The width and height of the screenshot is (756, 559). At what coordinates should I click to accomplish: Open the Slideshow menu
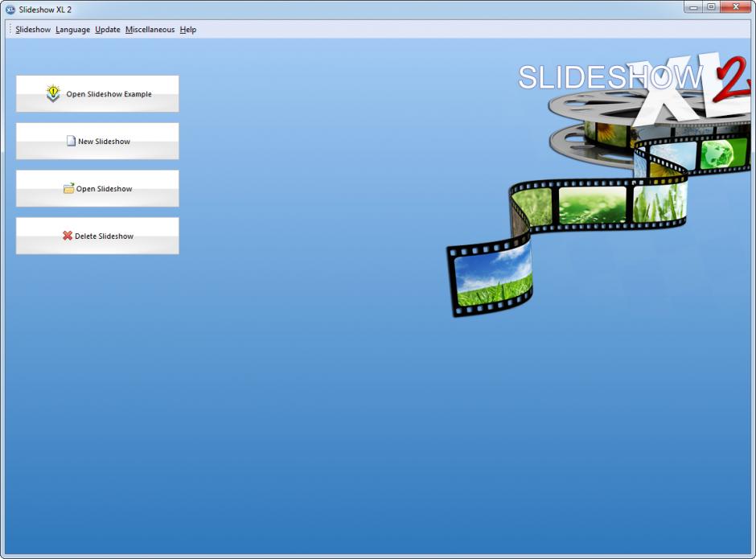[33, 30]
